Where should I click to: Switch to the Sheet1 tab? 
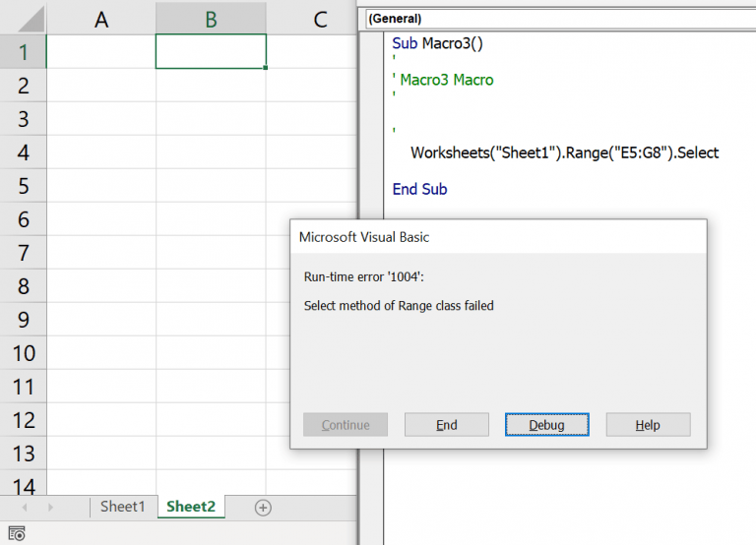coord(122,507)
